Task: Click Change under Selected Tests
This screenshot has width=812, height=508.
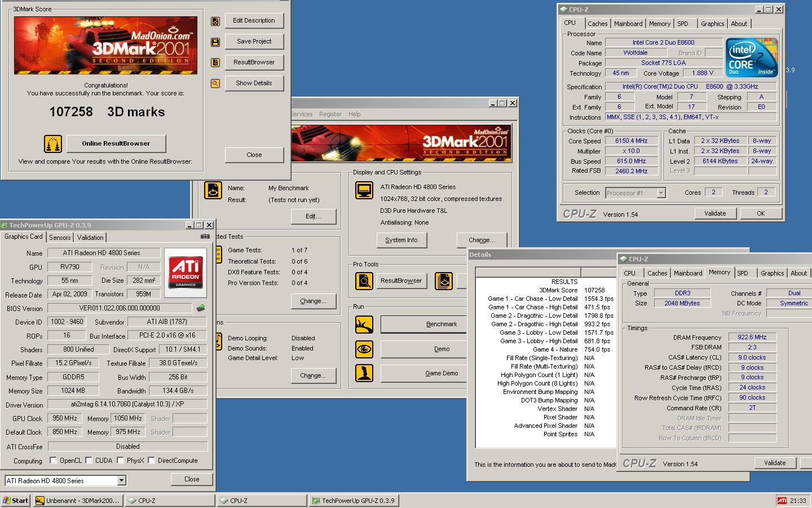Action: 313,301
